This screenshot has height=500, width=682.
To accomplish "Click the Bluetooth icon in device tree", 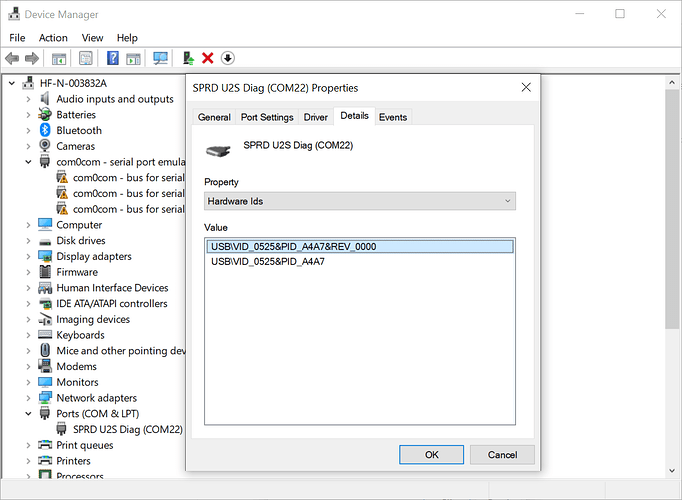I will click(x=45, y=130).
